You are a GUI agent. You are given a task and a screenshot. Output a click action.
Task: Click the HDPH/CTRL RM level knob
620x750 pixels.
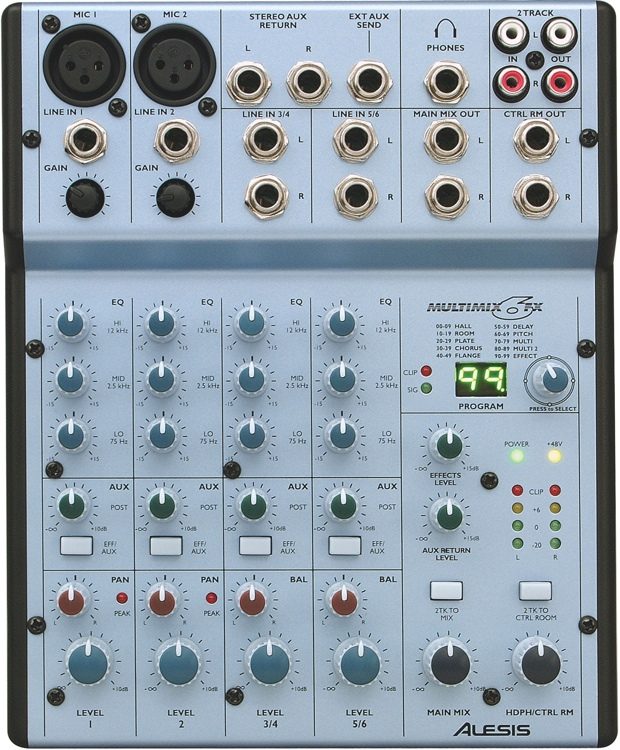pyautogui.click(x=541, y=663)
